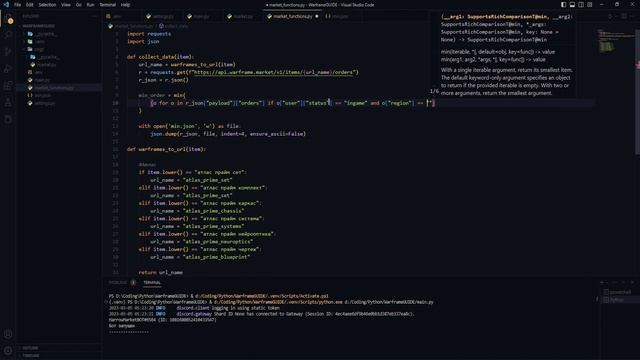This screenshot has width=640, height=360.
Task: Click the Split Editor icon
Action: [624, 16]
